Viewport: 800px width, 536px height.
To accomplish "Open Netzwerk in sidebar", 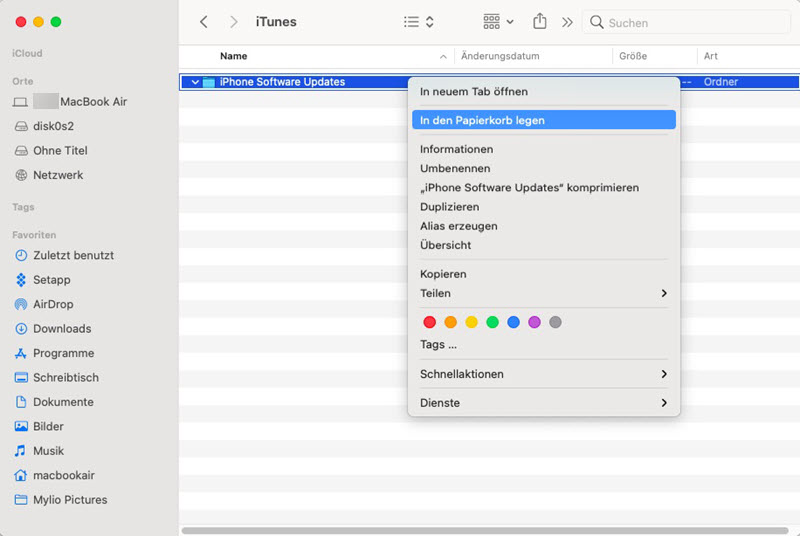I will pos(49,175).
